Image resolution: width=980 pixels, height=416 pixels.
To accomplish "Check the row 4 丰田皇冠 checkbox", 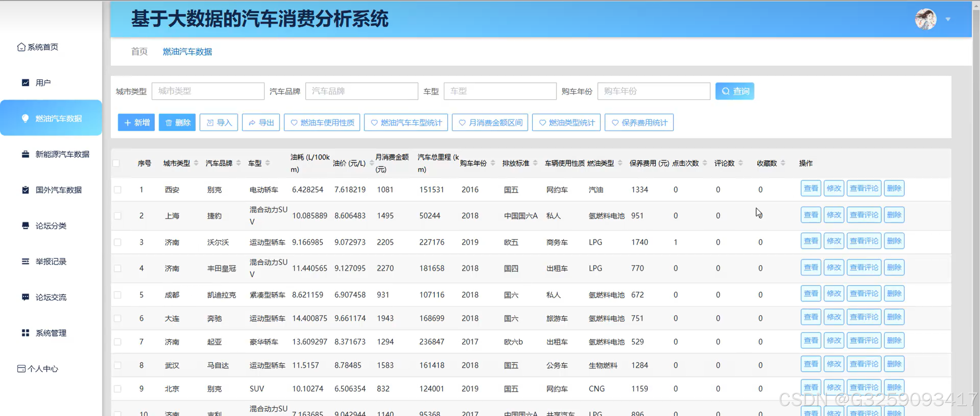I will tap(118, 268).
